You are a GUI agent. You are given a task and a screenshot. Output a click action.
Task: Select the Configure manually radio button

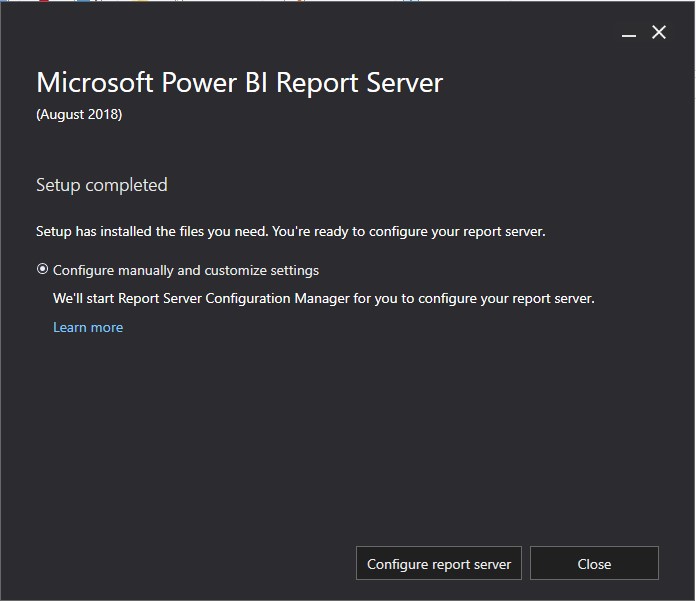pos(42,270)
